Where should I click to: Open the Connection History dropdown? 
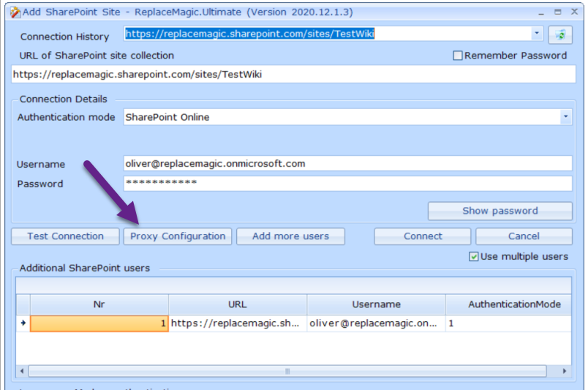pyautogui.click(x=537, y=34)
